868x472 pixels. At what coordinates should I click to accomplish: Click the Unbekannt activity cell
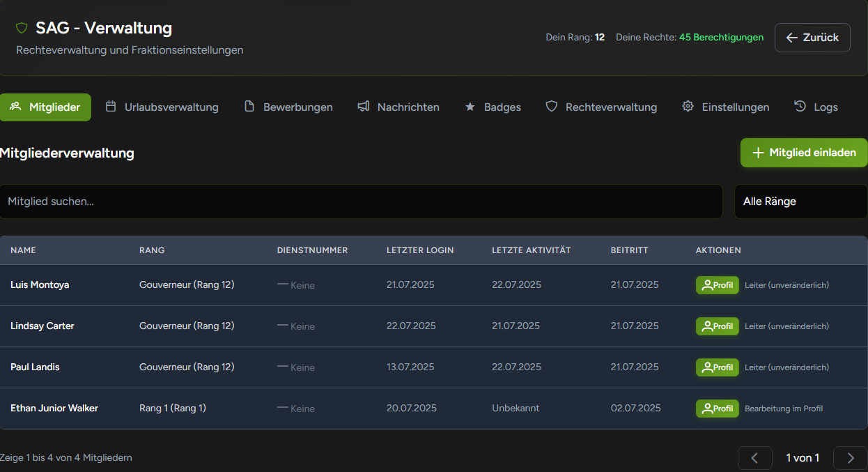(x=516, y=409)
